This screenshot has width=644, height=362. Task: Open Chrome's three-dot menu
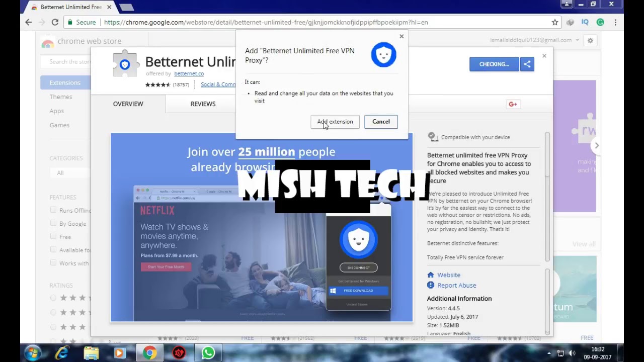(x=615, y=22)
